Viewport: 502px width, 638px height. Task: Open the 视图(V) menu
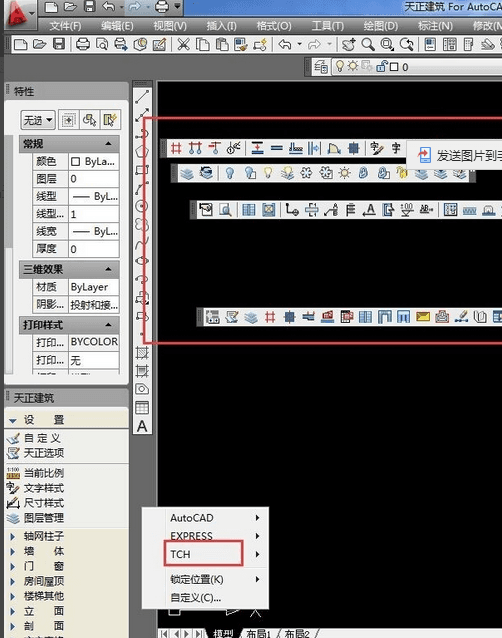170,26
